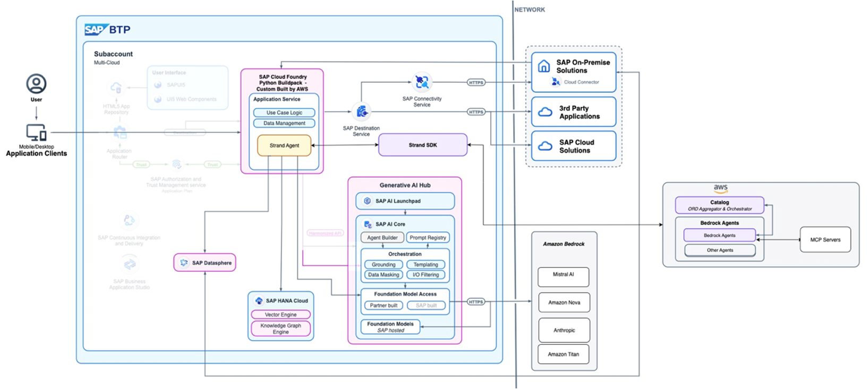
Task: Click the SAP Connectivity Service icon
Action: [x=422, y=82]
